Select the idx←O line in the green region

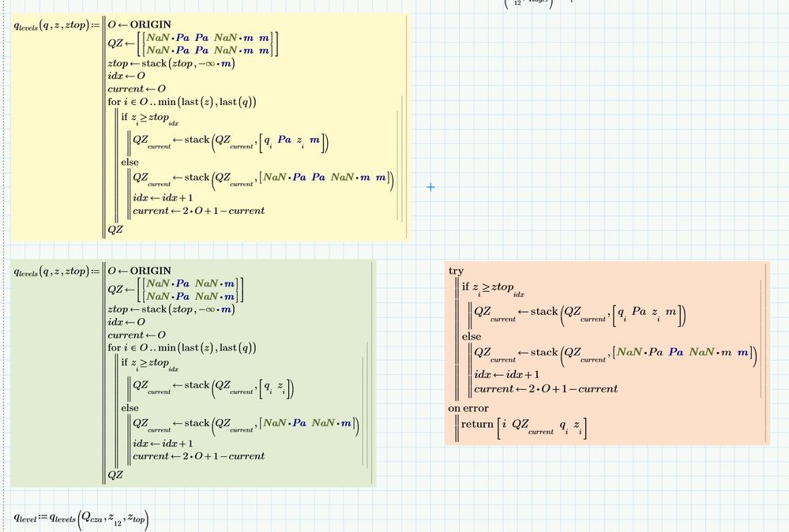click(x=126, y=322)
